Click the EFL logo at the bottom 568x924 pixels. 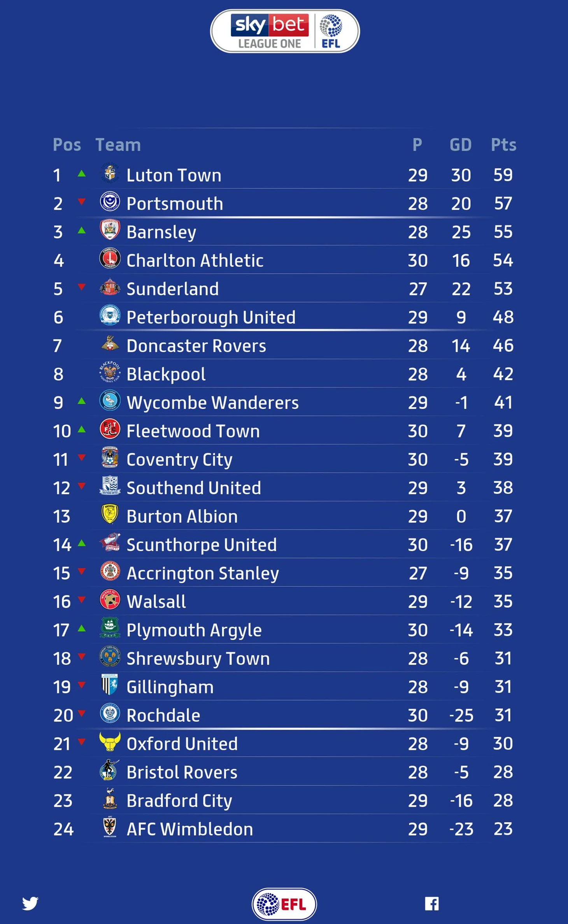click(x=284, y=904)
